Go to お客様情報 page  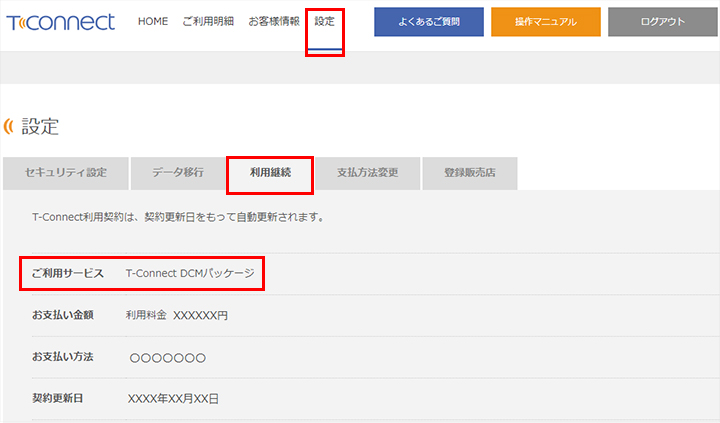(274, 22)
